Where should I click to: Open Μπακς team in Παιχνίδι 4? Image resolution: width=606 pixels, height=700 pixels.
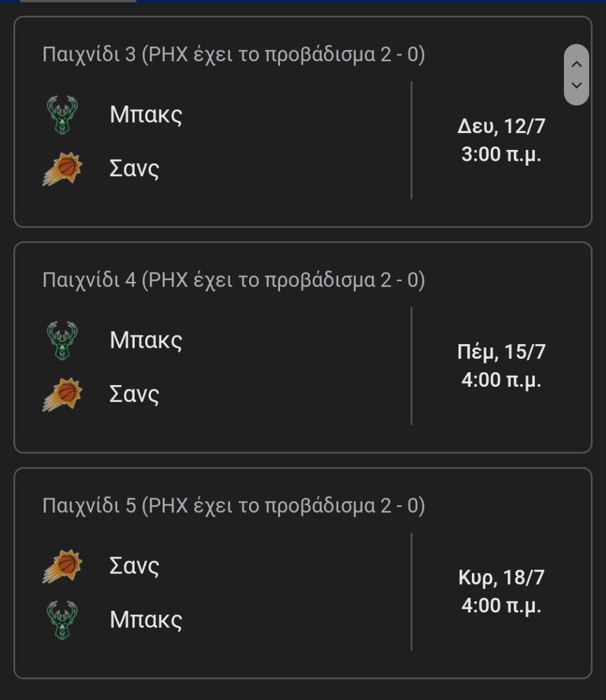click(146, 341)
